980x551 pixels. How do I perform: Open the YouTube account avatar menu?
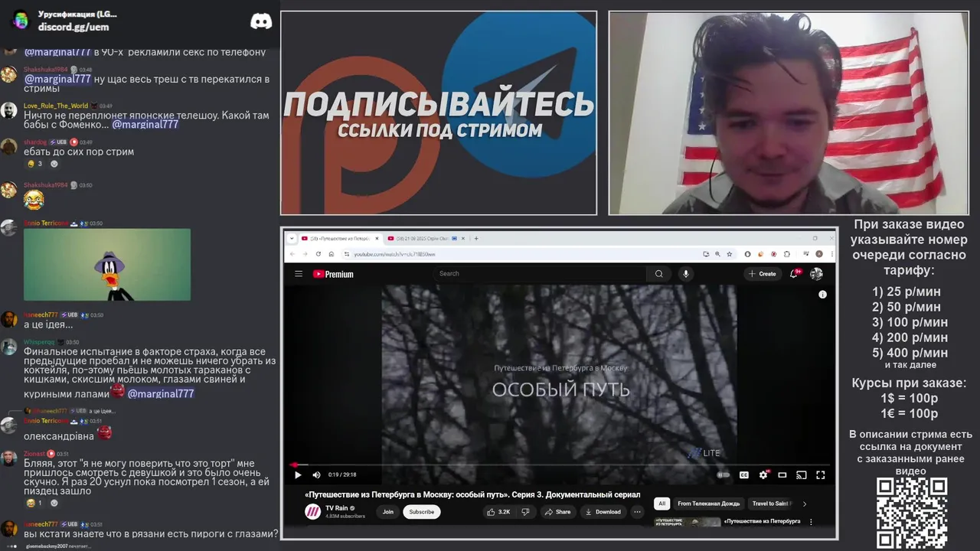click(816, 274)
